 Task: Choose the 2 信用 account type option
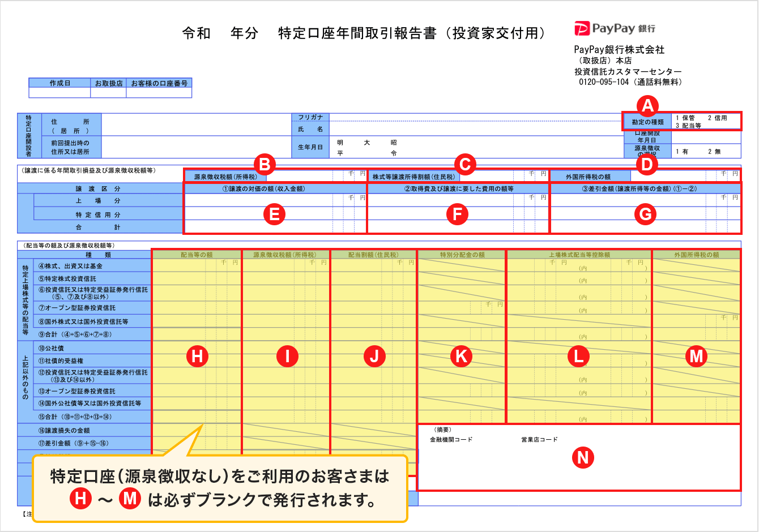(x=717, y=118)
